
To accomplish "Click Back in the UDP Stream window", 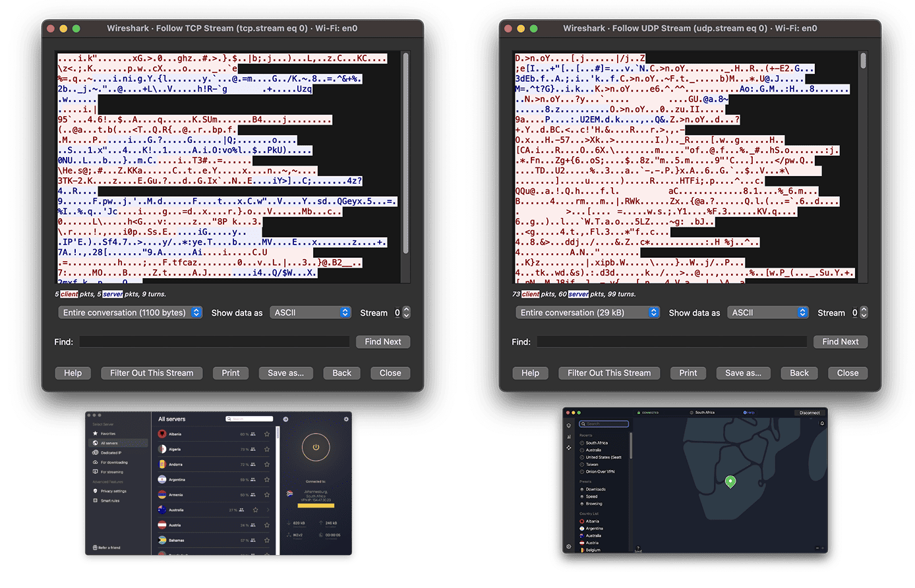I will coord(799,373).
